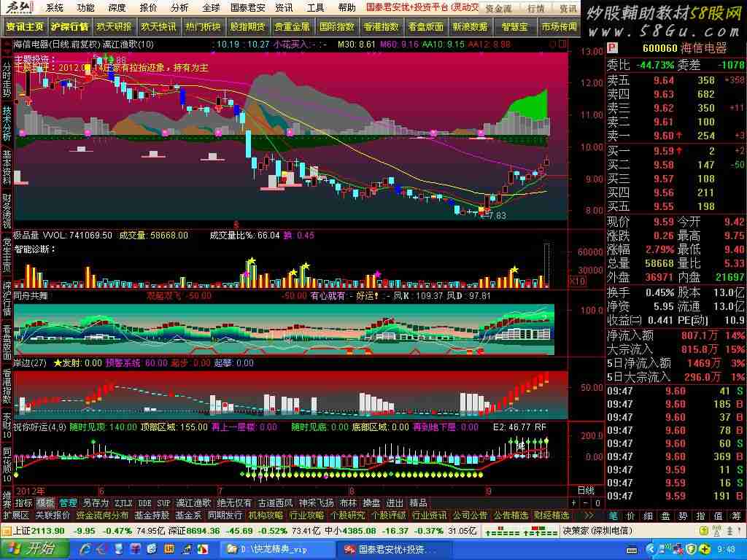
Task: Select the 技术分析 sidebar tab
Action: [7, 123]
